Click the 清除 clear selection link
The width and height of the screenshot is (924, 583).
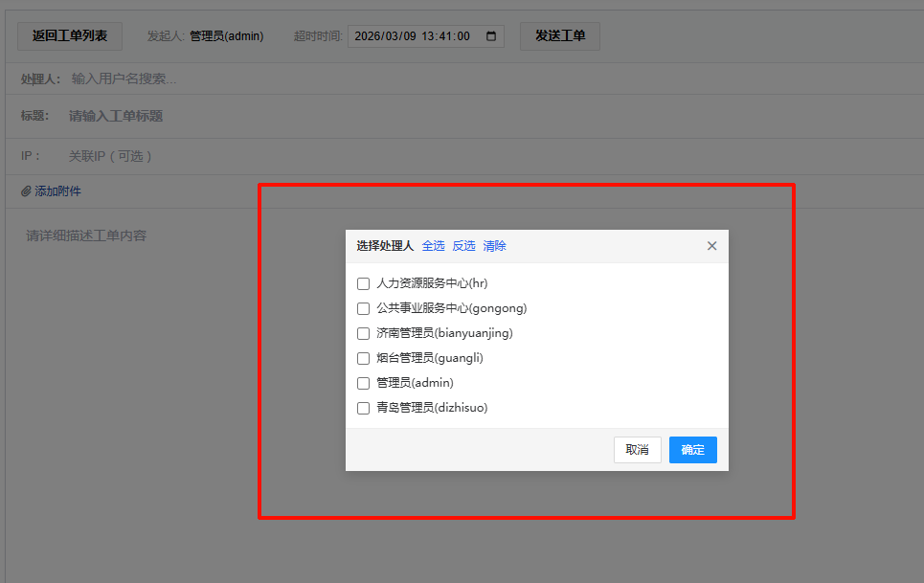pyautogui.click(x=494, y=246)
